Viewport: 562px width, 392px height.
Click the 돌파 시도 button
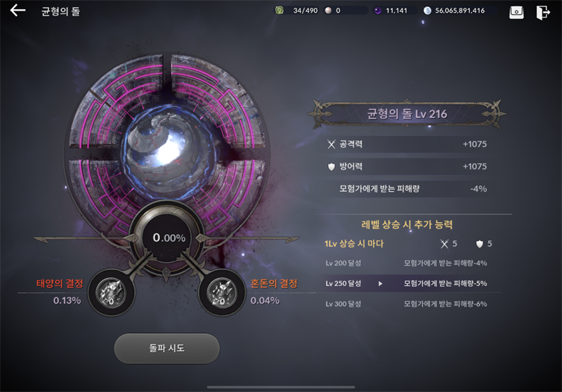click(x=166, y=348)
